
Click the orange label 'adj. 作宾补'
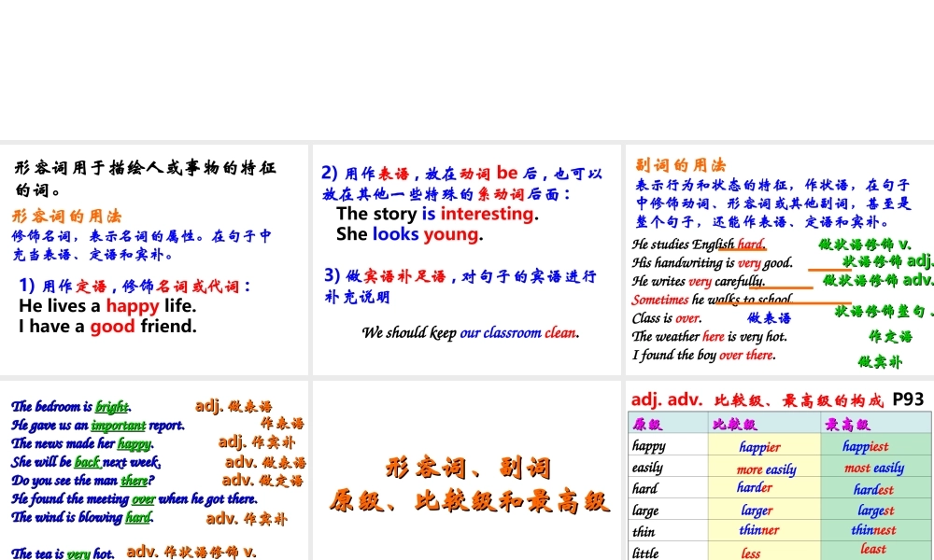click(257, 442)
